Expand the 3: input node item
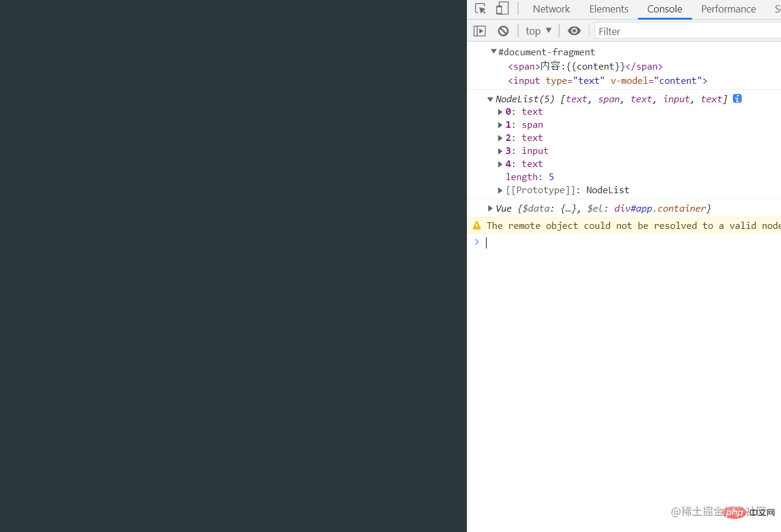781x532 pixels. [500, 151]
